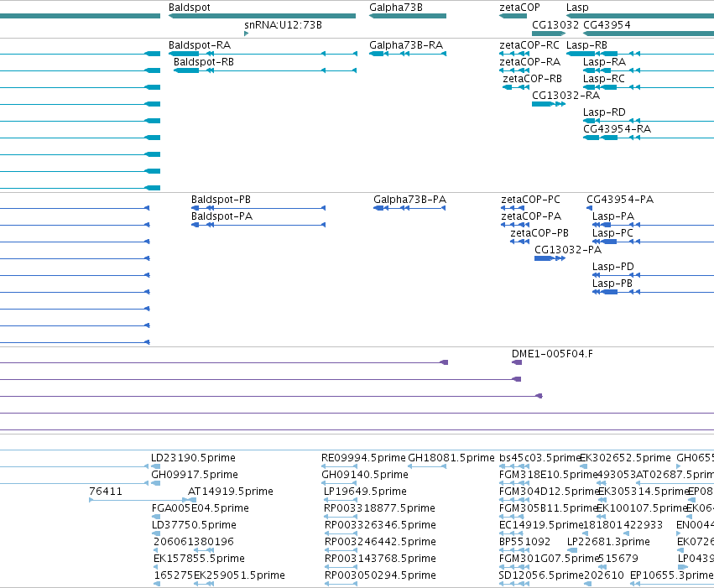
Task: Select protein label Galpha73B-PA
Action: [409, 200]
